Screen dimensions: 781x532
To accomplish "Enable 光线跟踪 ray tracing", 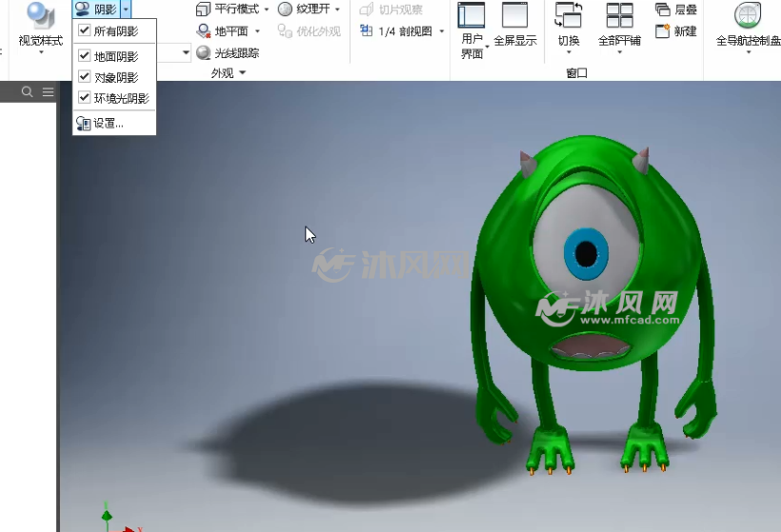I will coord(228,52).
